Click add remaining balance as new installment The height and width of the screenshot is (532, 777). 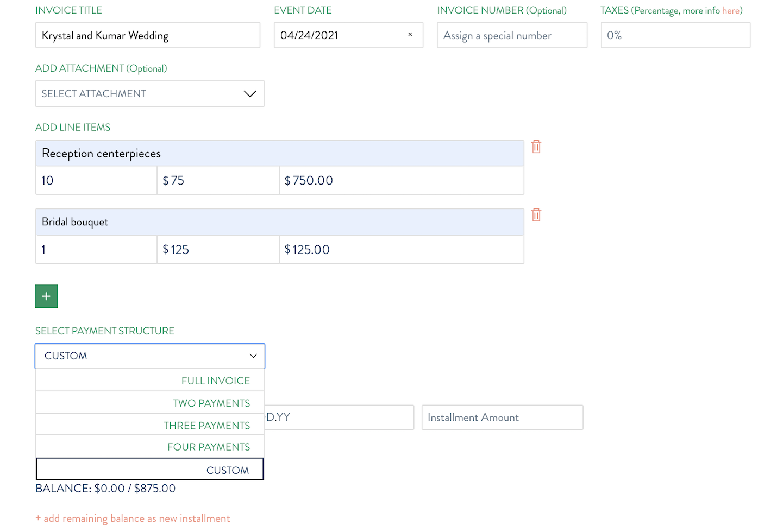pos(133,518)
